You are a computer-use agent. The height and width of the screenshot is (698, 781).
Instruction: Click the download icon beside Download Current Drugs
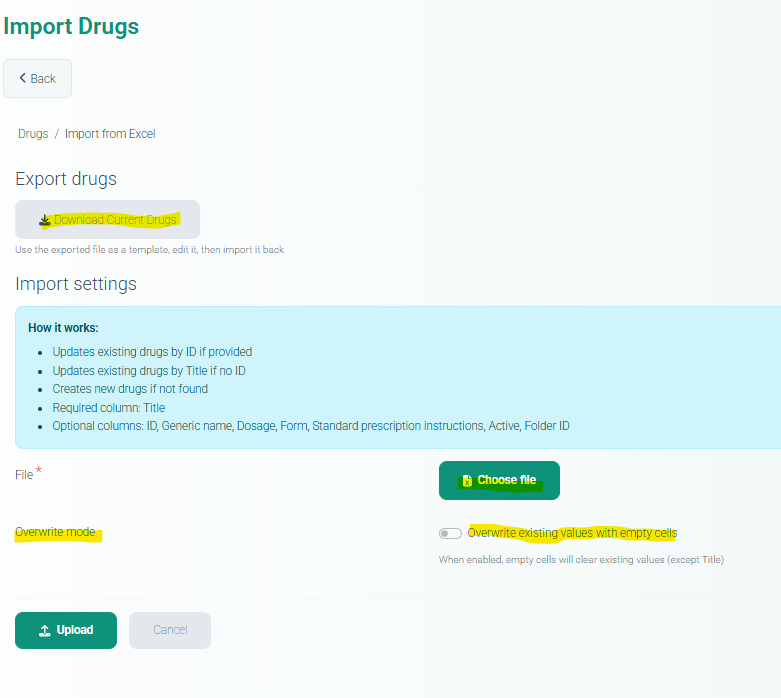pos(44,220)
